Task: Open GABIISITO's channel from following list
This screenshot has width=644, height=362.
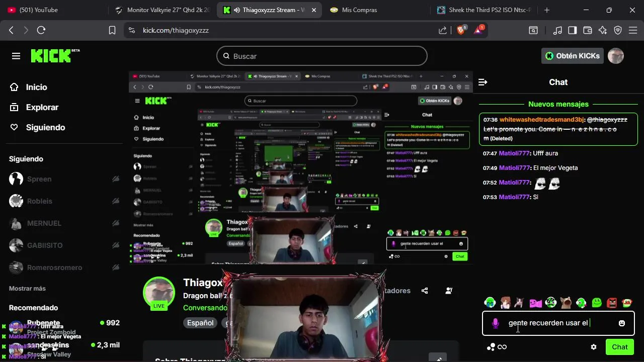Action: [64, 245]
